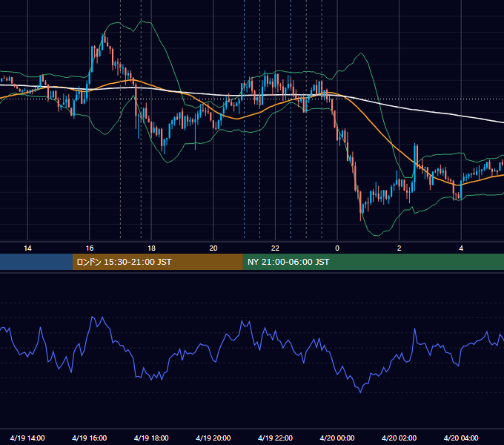Click the 4/19 16:00 date label
Screen dimensions: 504x445
click(90, 438)
